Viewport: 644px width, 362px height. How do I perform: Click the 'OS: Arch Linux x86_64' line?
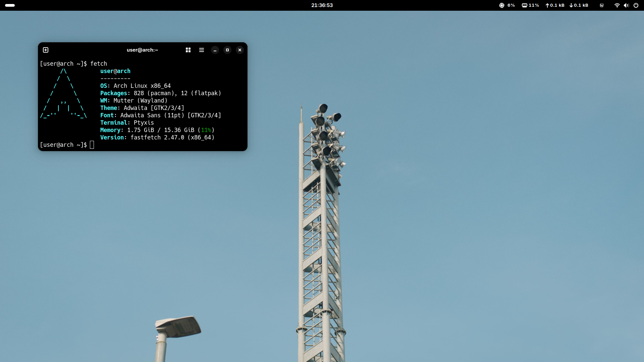tap(136, 86)
